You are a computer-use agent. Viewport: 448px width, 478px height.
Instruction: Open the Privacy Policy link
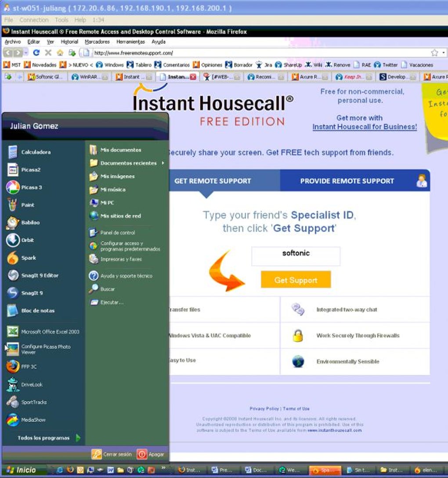264,409
